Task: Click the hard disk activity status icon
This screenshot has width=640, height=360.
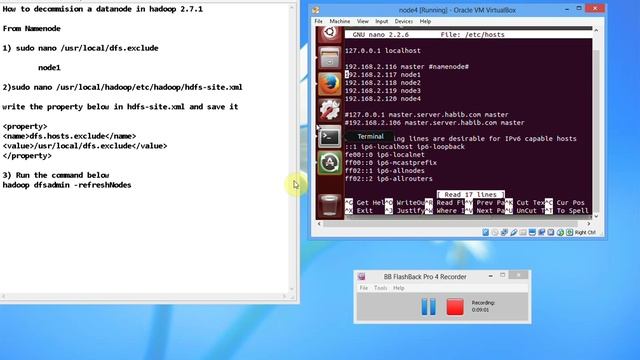Action: point(486,232)
